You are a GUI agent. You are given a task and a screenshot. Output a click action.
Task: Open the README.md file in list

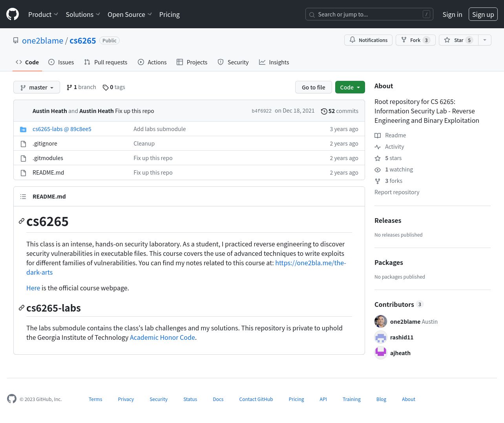(x=48, y=172)
